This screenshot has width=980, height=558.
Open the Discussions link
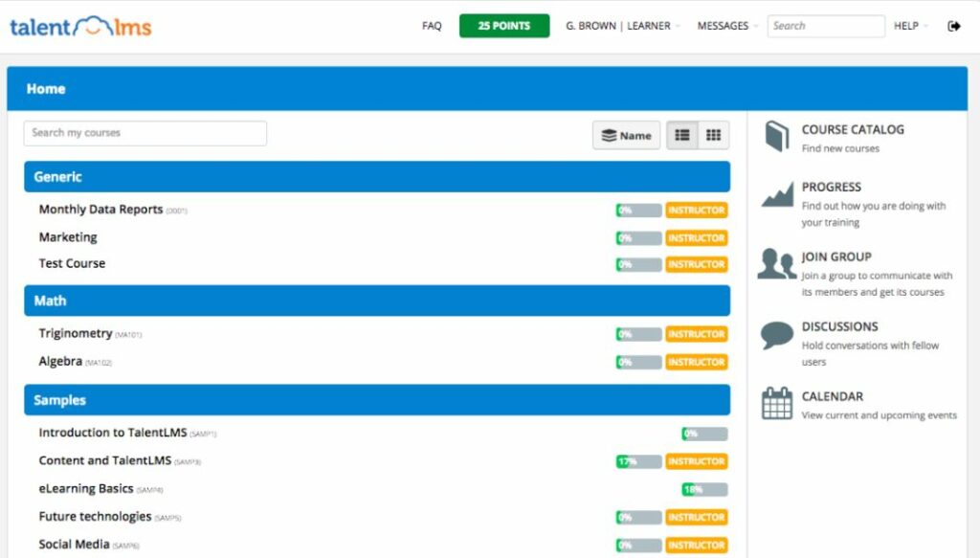point(840,326)
